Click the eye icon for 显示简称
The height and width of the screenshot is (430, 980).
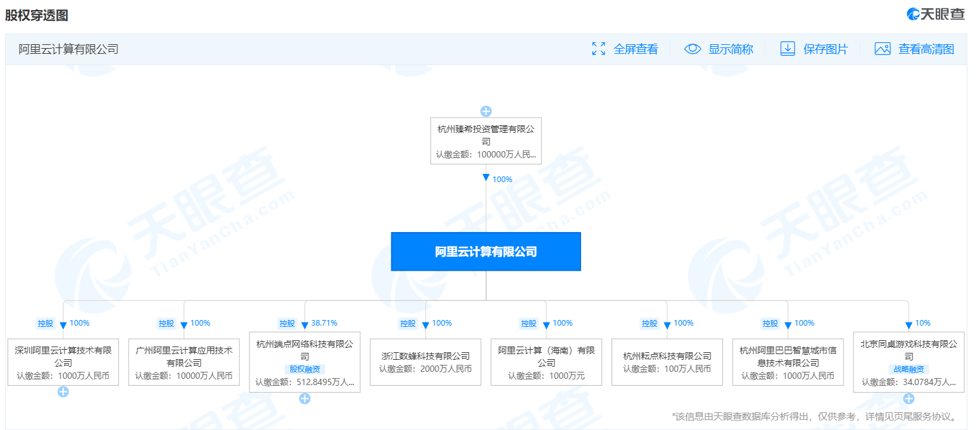(693, 49)
